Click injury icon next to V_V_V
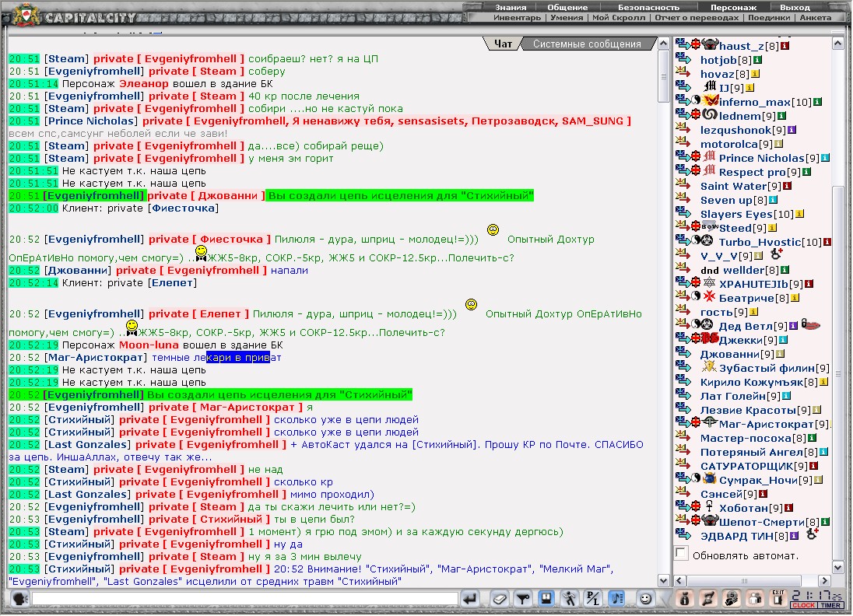853x616 pixels. point(776,254)
